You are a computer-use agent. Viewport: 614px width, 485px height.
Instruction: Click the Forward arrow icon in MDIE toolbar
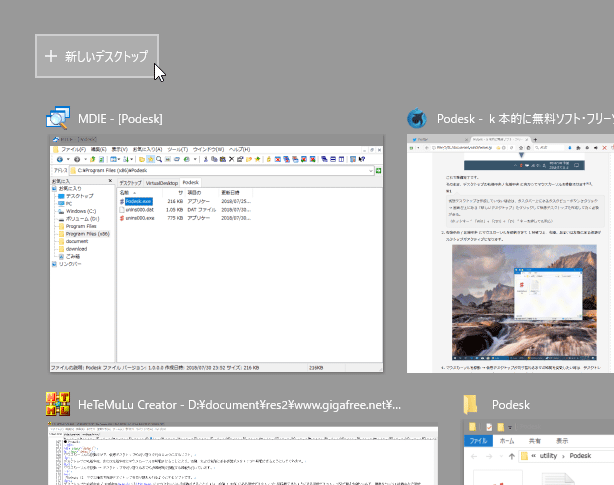[x=77, y=159]
